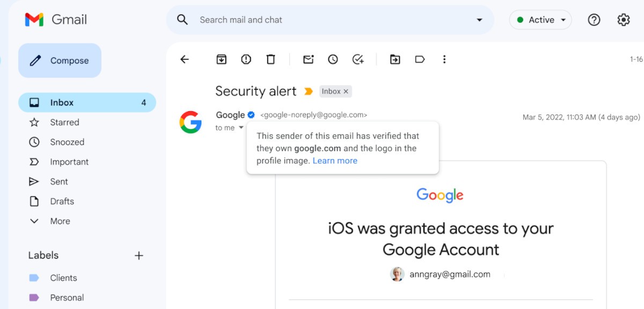
Task: Delete the email with the trash icon
Action: tap(270, 59)
